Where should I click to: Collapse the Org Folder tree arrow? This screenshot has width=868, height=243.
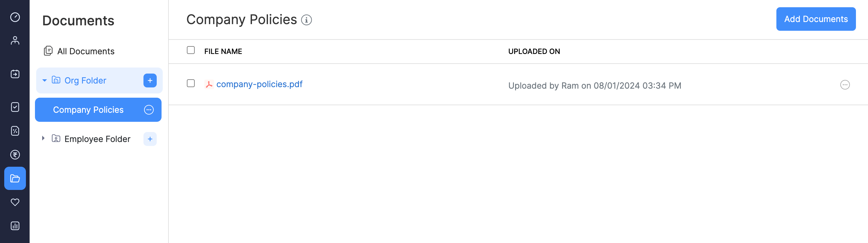click(x=44, y=80)
